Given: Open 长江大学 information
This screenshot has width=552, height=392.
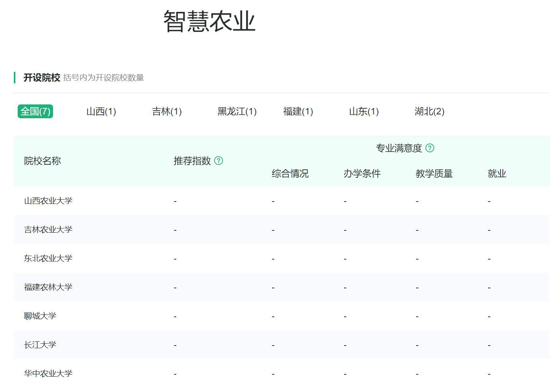Looking at the screenshot, I should [x=39, y=344].
